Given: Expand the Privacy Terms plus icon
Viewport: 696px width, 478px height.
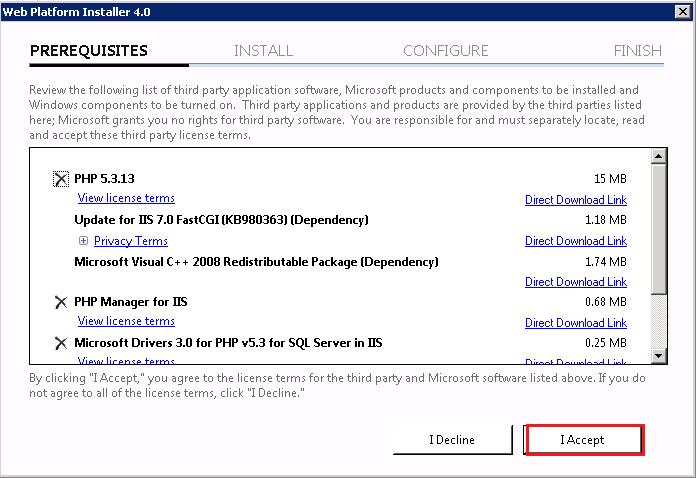Looking at the screenshot, I should click(84, 241).
